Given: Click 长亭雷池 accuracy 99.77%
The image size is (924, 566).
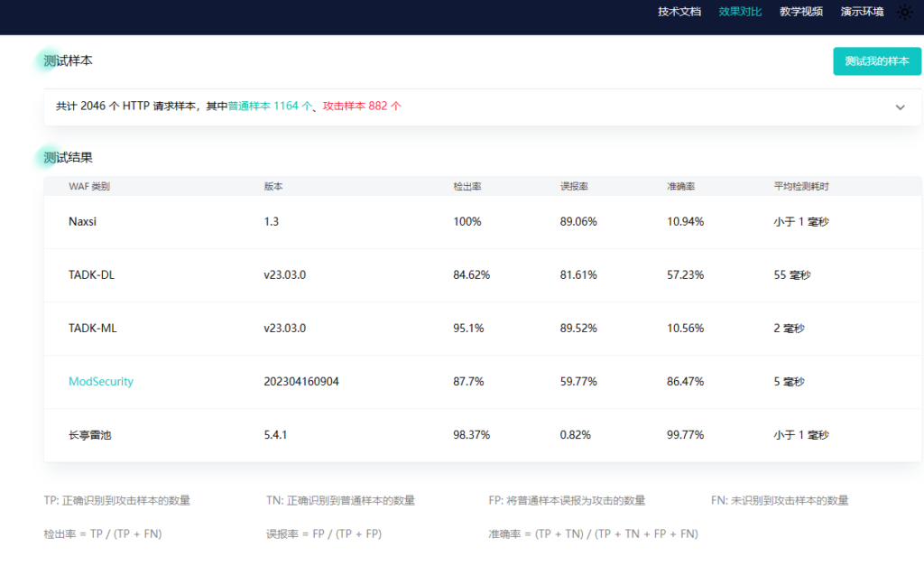Looking at the screenshot, I should coord(686,435).
